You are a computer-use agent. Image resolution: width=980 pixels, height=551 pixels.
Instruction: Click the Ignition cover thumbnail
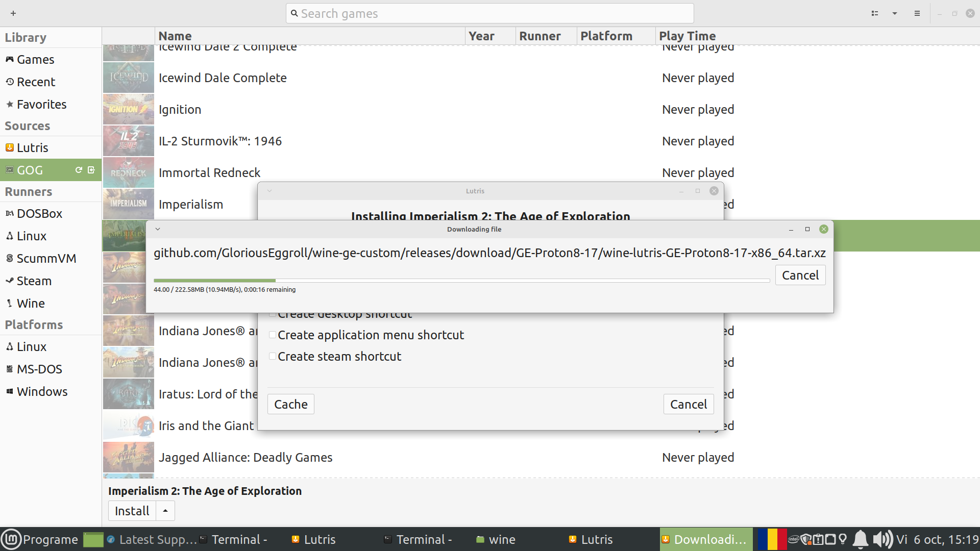click(x=129, y=109)
